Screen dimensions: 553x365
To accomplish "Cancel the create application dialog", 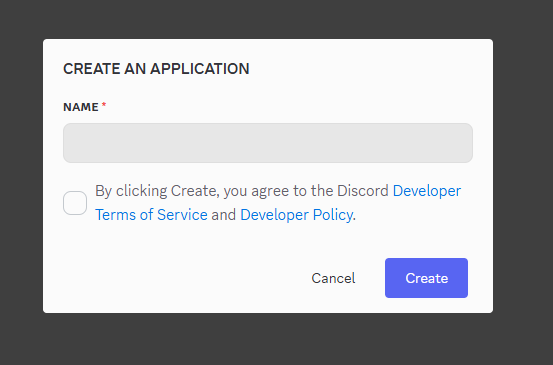I will tap(333, 278).
